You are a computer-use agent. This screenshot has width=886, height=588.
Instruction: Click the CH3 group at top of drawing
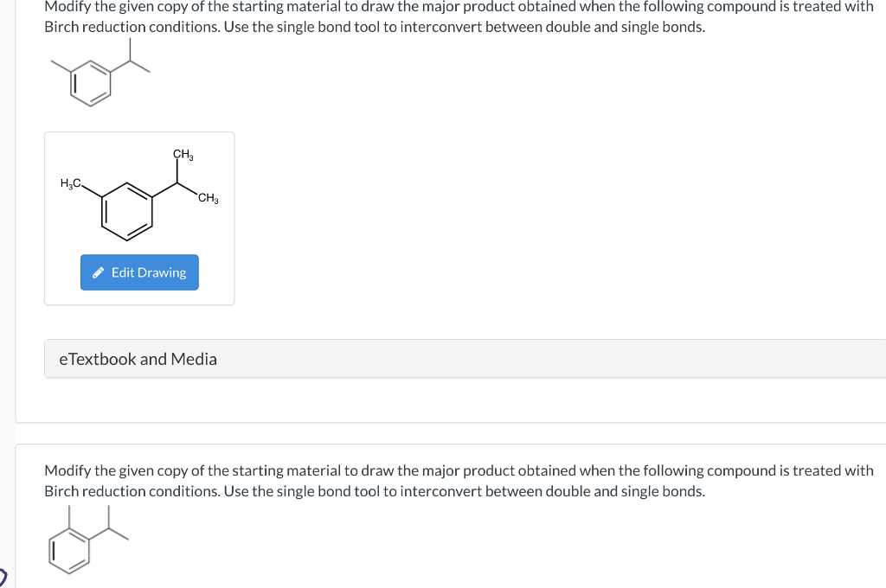pyautogui.click(x=182, y=155)
